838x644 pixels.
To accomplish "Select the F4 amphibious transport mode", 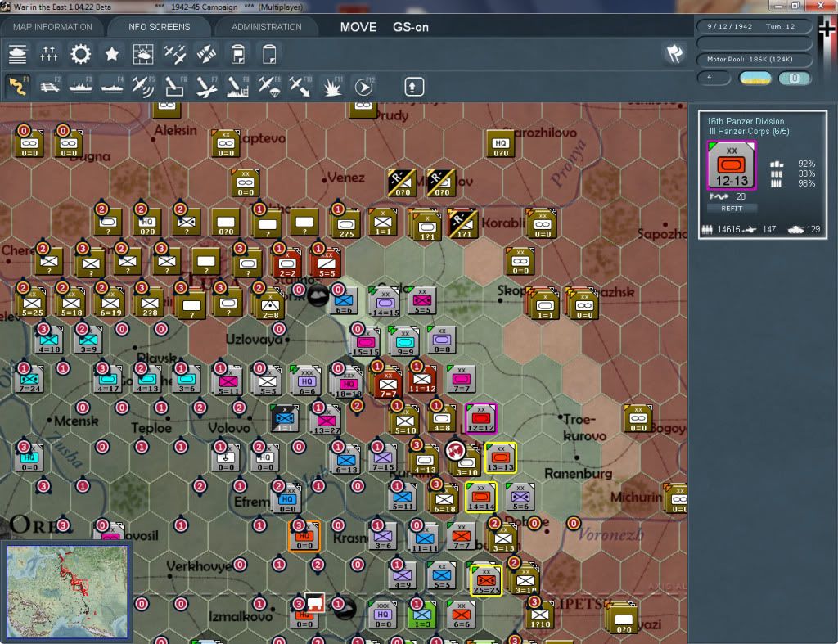I will point(112,87).
